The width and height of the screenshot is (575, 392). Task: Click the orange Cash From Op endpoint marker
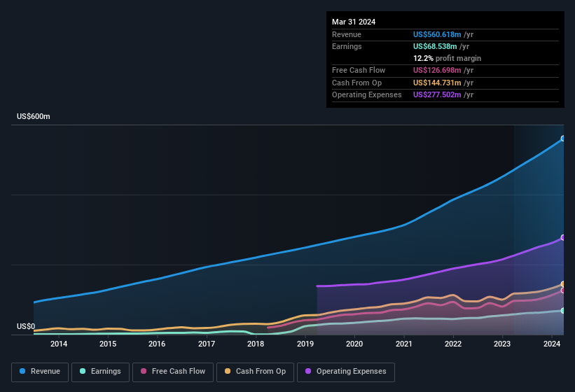[x=563, y=284]
